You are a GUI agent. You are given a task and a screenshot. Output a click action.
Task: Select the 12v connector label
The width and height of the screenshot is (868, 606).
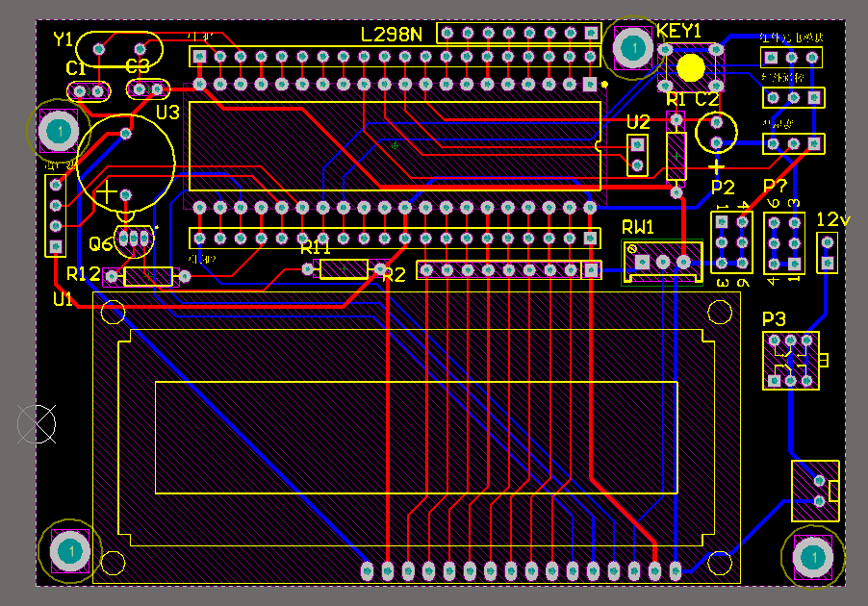(x=833, y=219)
